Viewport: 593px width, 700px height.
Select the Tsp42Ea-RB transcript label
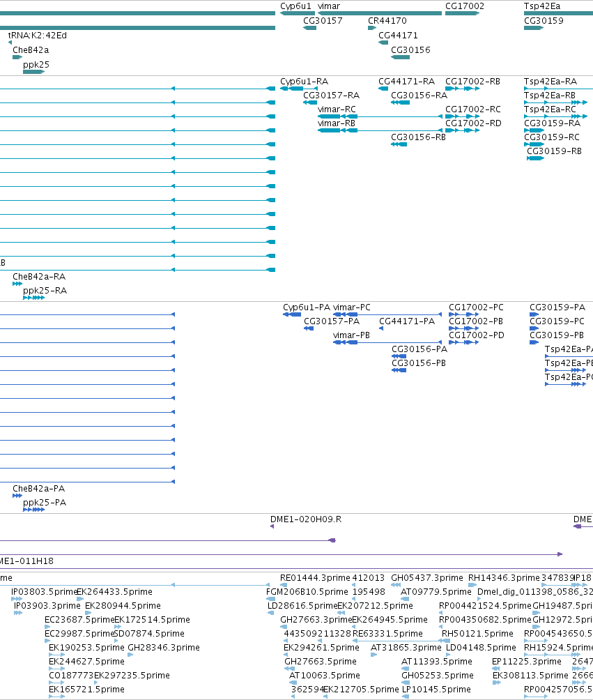(x=550, y=96)
